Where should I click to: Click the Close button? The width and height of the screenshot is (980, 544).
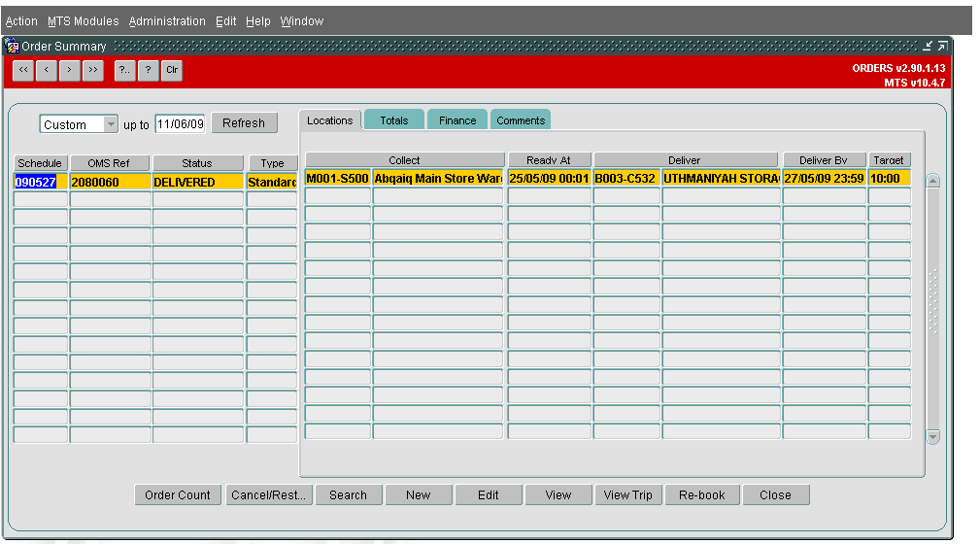[776, 495]
